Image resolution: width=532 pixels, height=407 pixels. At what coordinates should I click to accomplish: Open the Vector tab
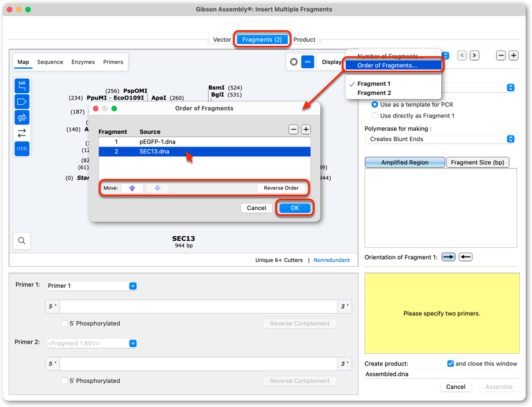coord(222,40)
